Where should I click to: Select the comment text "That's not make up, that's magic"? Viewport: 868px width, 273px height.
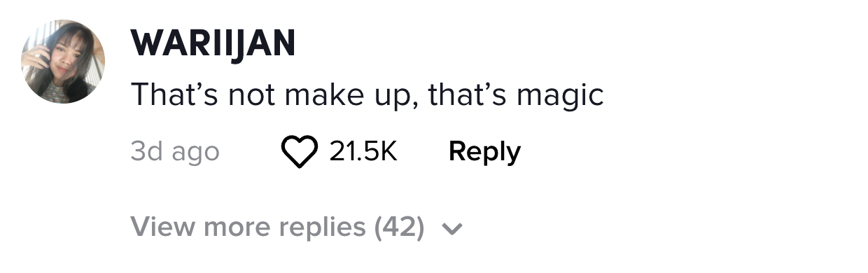pos(367,95)
